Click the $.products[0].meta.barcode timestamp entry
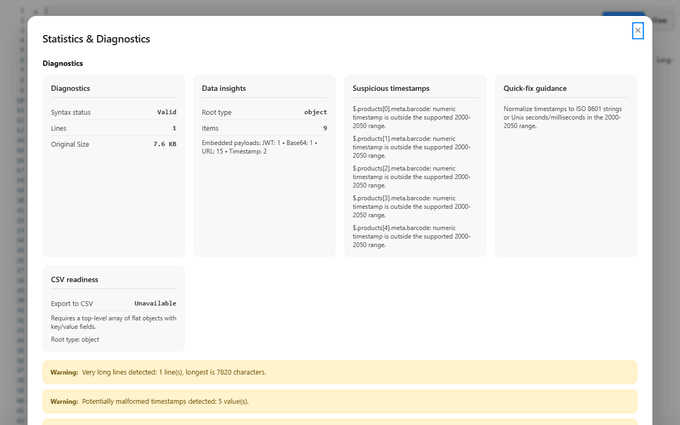 [x=412, y=118]
